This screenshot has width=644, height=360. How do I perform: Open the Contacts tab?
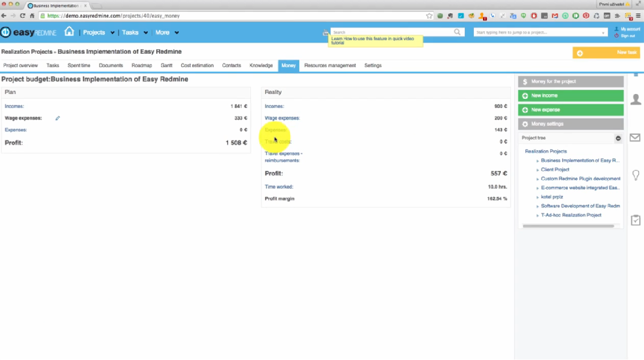pyautogui.click(x=231, y=66)
